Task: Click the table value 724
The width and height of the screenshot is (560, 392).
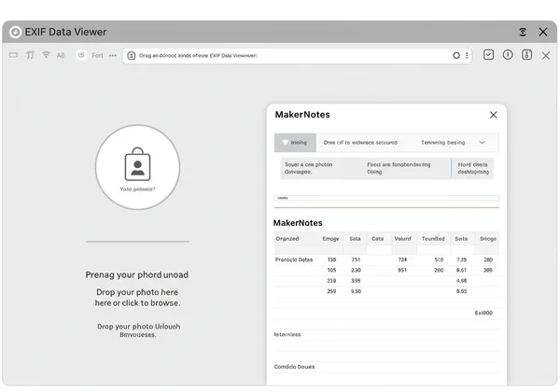Action: pyautogui.click(x=402, y=259)
